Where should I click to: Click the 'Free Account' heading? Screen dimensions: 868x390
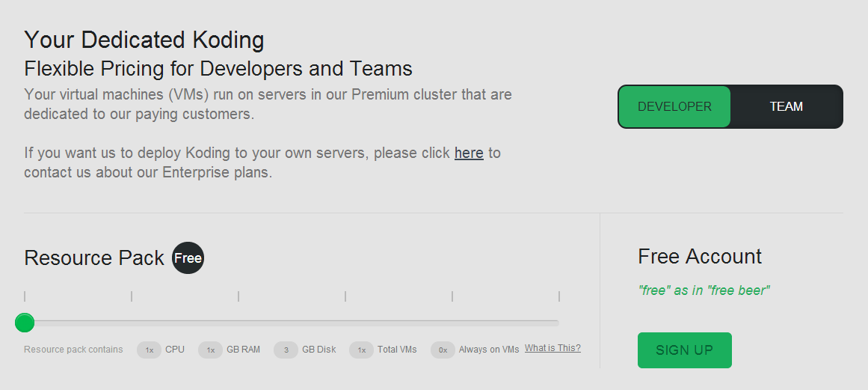click(x=700, y=257)
